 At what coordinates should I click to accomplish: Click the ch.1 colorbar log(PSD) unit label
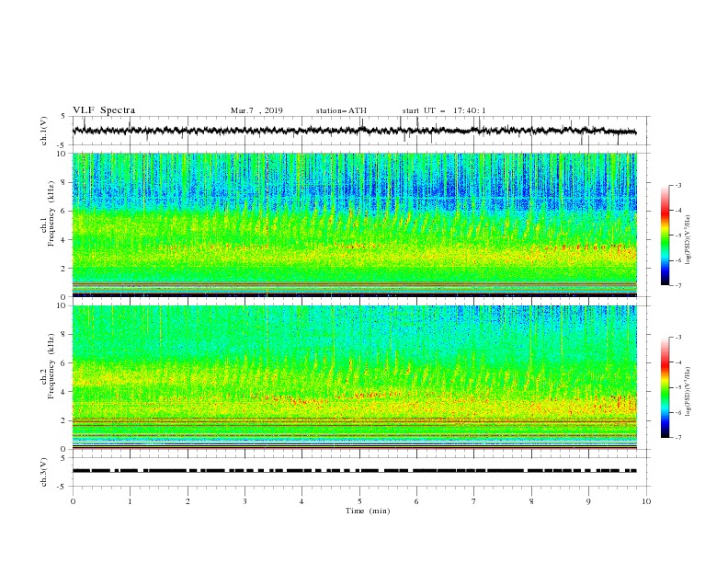coord(688,240)
